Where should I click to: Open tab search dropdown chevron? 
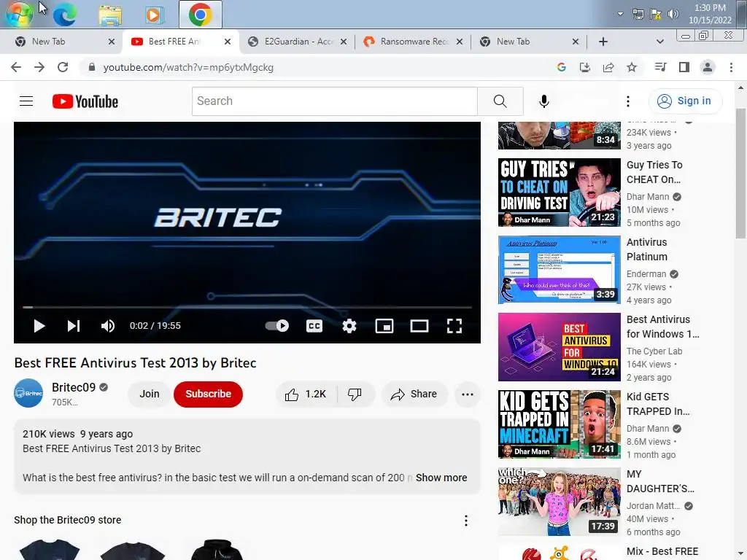[659, 42]
